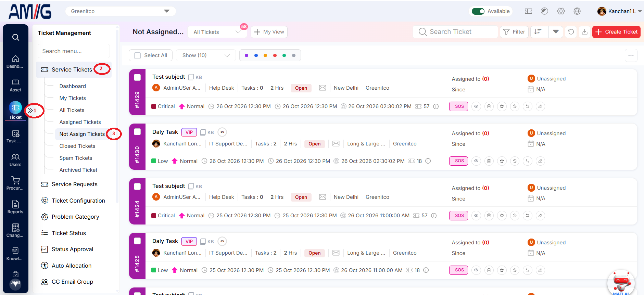Open the Change module icon
The image size is (644, 295).
pyautogui.click(x=15, y=231)
